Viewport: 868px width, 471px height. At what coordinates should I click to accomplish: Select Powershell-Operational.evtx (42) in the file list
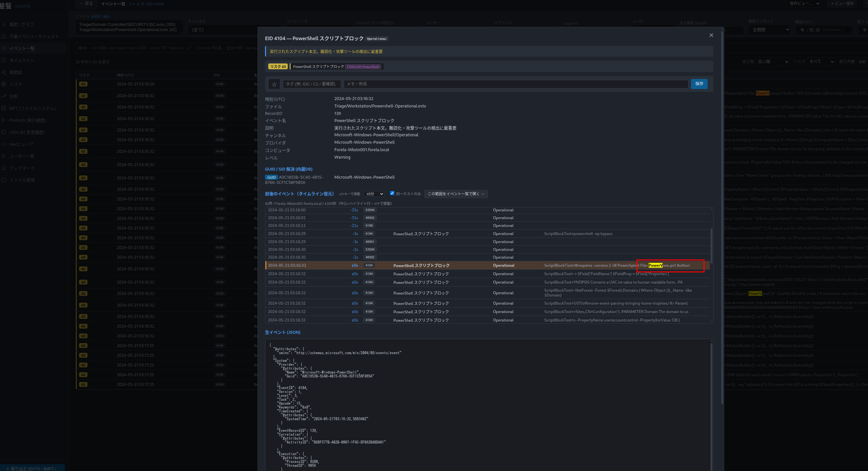128,30
